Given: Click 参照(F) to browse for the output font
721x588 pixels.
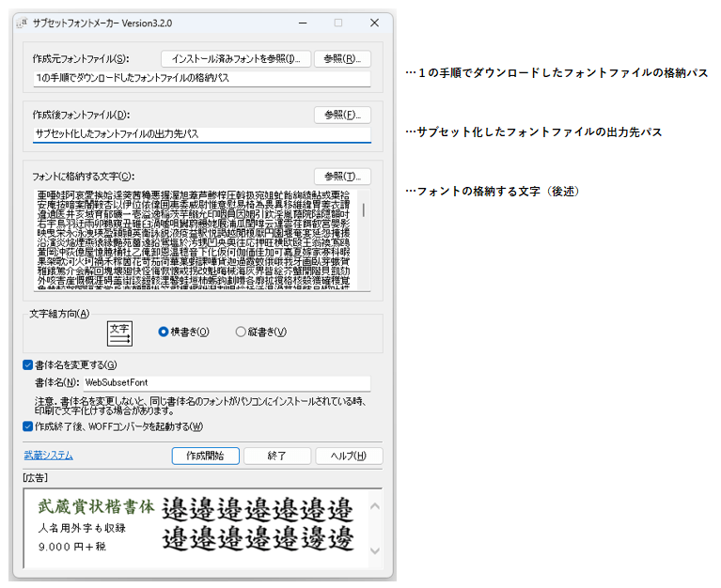Looking at the screenshot, I should pos(342,115).
